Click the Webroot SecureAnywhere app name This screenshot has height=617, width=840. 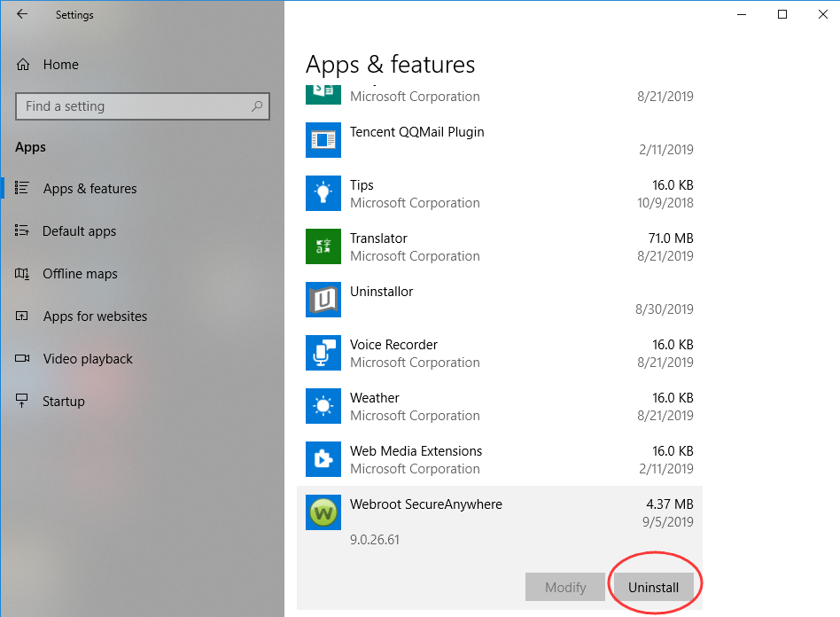click(426, 504)
